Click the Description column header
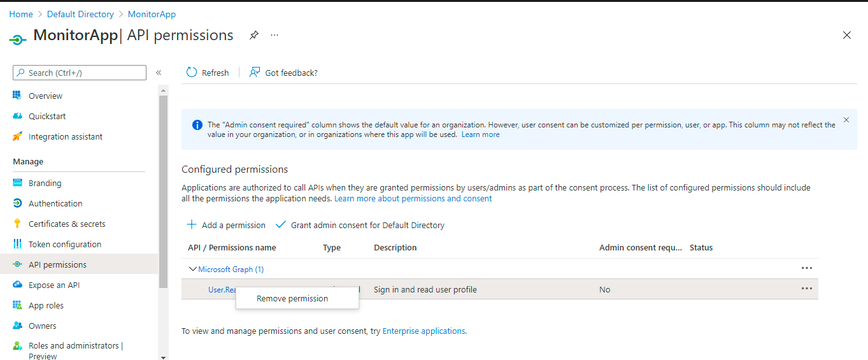The height and width of the screenshot is (360, 868). pyautogui.click(x=395, y=247)
